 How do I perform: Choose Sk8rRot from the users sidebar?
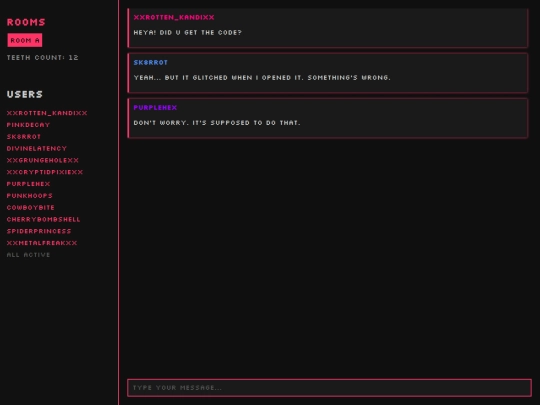[24, 137]
